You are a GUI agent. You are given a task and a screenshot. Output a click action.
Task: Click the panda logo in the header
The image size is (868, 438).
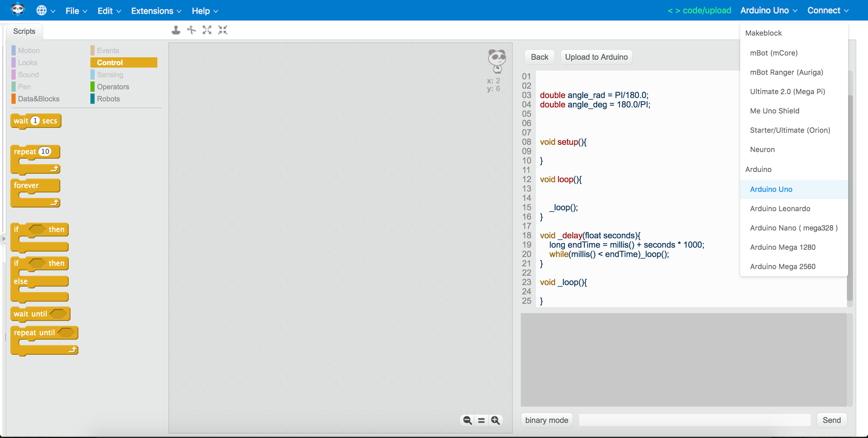click(17, 10)
